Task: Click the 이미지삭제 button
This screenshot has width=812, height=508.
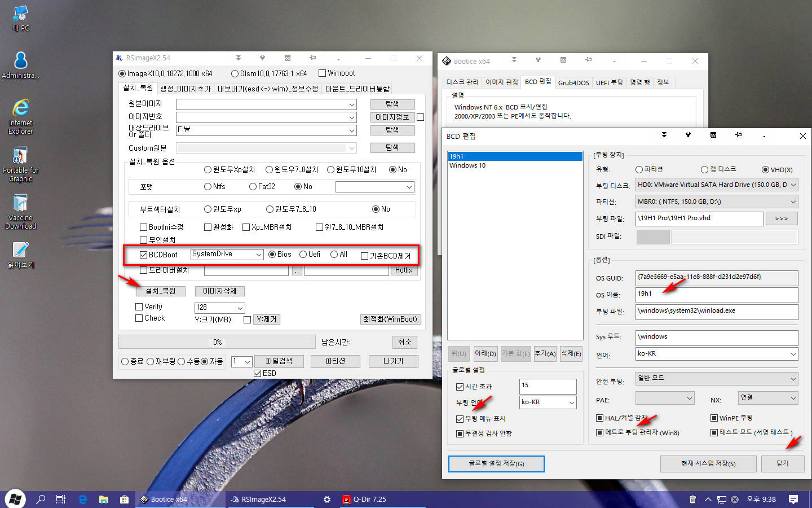Action: coord(220,291)
